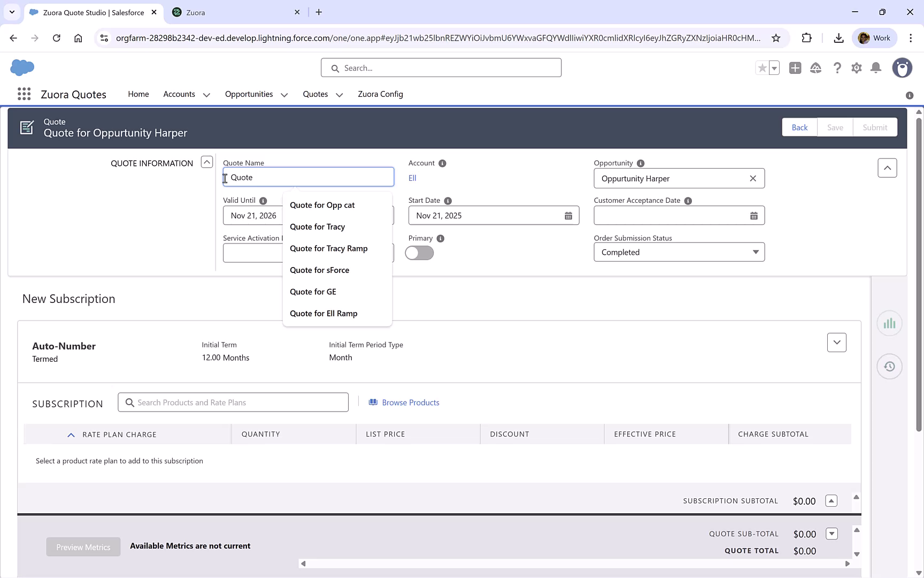Check notifications via the bell icon
This screenshot has height=578, width=924.
click(875, 68)
